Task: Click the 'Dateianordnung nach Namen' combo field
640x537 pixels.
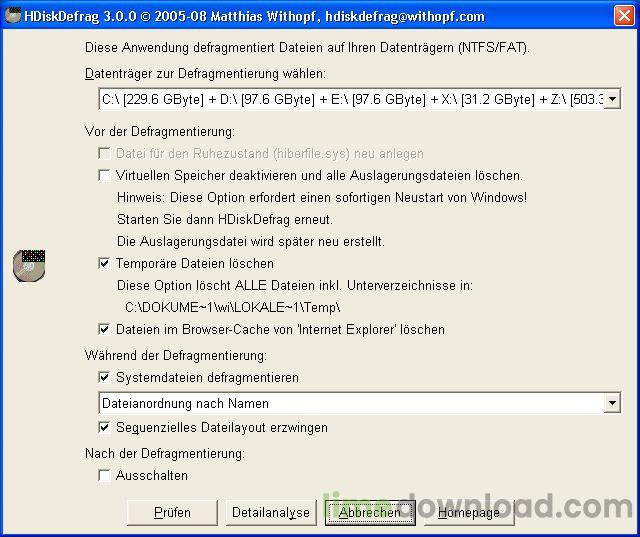Action: pos(360,403)
